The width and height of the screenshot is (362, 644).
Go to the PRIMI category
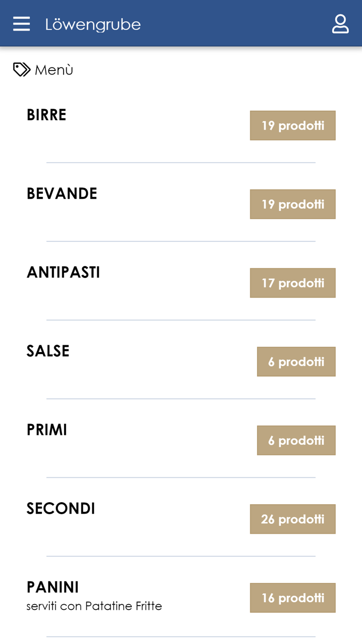(x=47, y=430)
